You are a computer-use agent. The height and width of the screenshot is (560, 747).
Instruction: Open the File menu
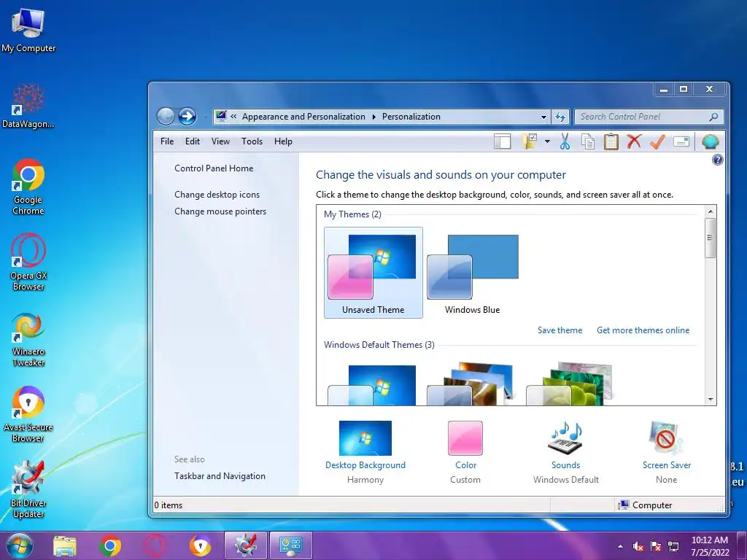(x=167, y=141)
